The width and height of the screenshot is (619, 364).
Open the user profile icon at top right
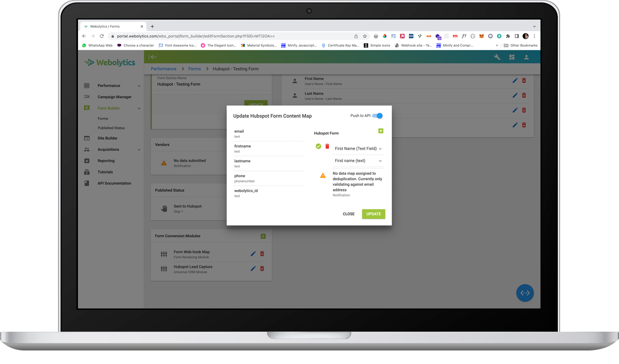[x=526, y=57]
